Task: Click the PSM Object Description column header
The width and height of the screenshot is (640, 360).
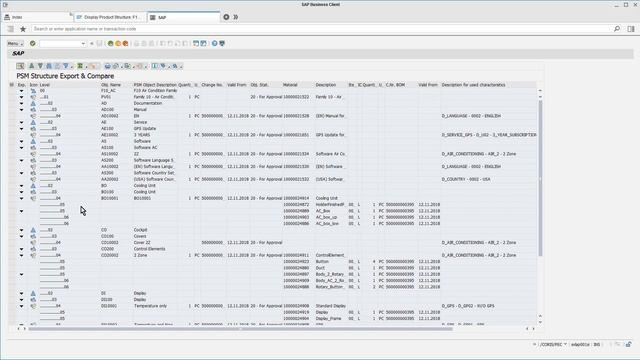Action: [155, 85]
